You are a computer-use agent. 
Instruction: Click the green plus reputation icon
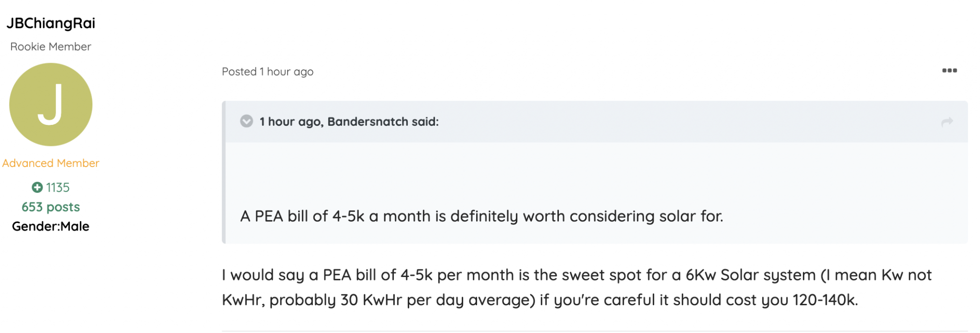37,187
